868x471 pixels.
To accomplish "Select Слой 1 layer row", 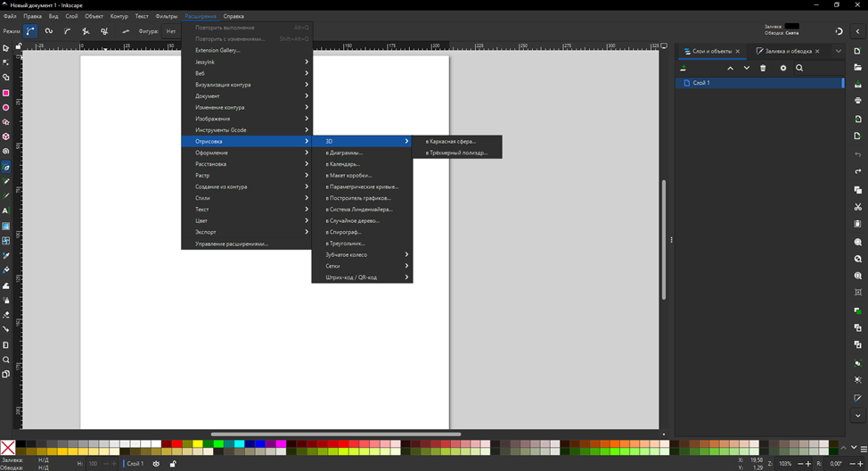I will coord(759,83).
